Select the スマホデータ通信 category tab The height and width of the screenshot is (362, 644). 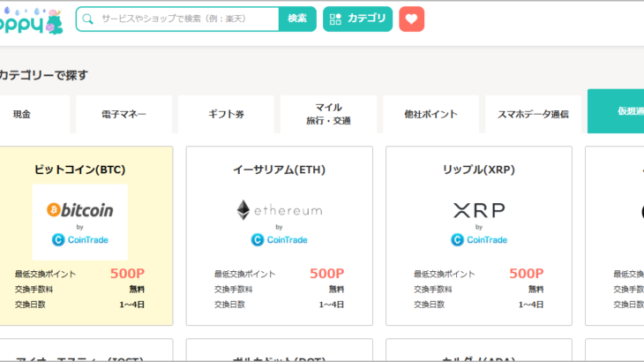[533, 114]
